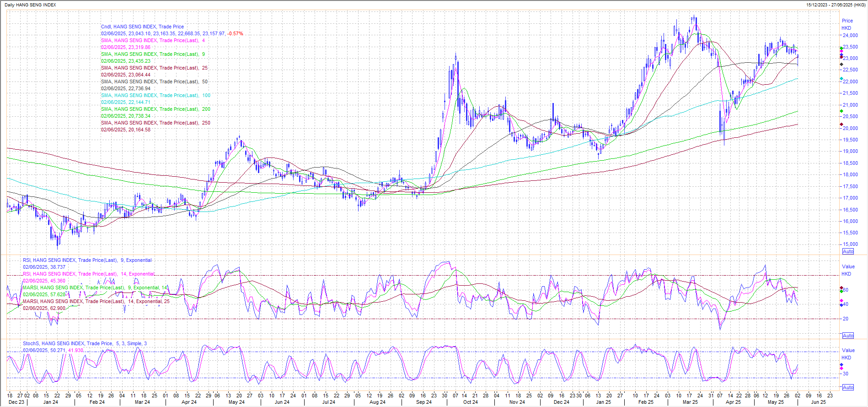Click the 24,000 label on the price axis
This screenshot has height=407, width=868.
point(850,35)
